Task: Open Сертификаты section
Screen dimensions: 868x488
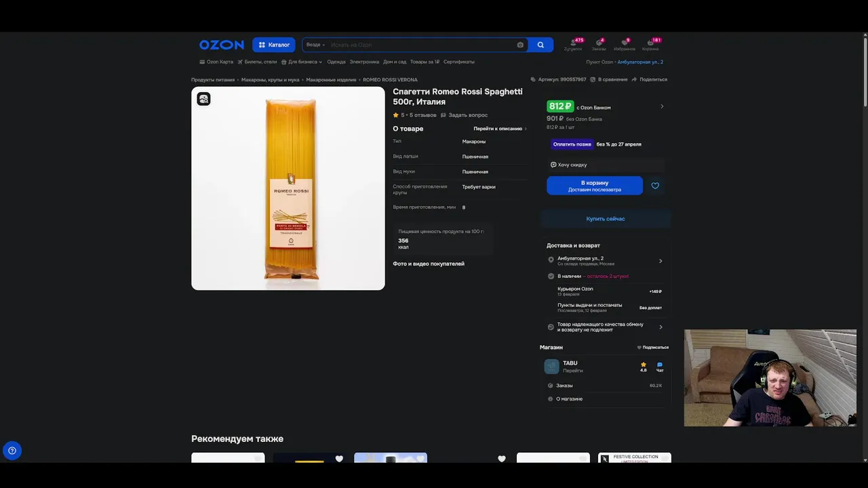Action: (x=459, y=62)
